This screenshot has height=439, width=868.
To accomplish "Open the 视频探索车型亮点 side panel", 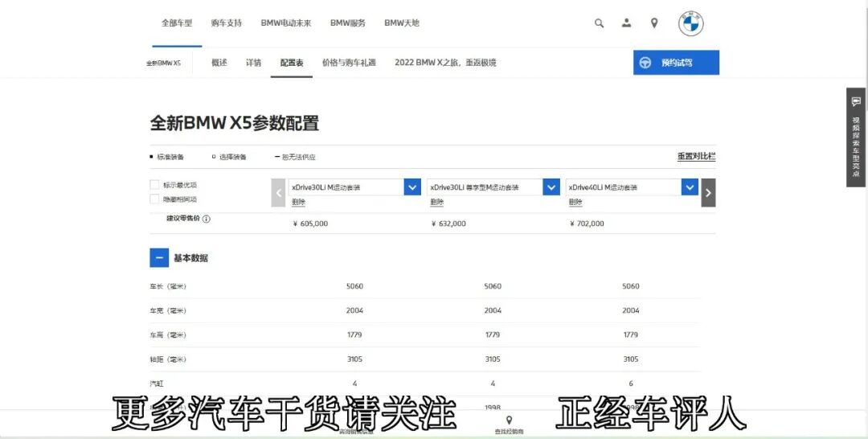I will [856, 137].
